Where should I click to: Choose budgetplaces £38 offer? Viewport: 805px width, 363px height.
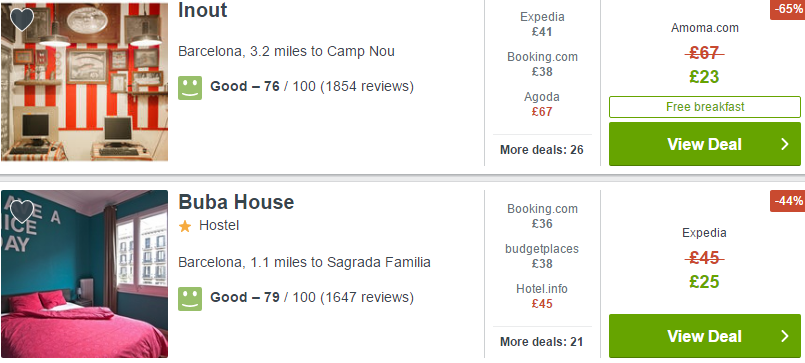[542, 256]
